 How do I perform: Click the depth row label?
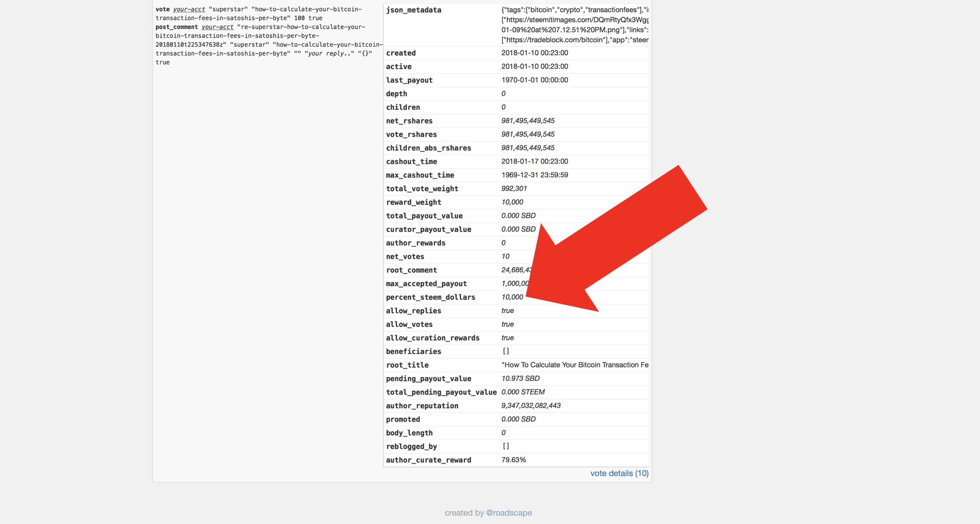tap(397, 94)
